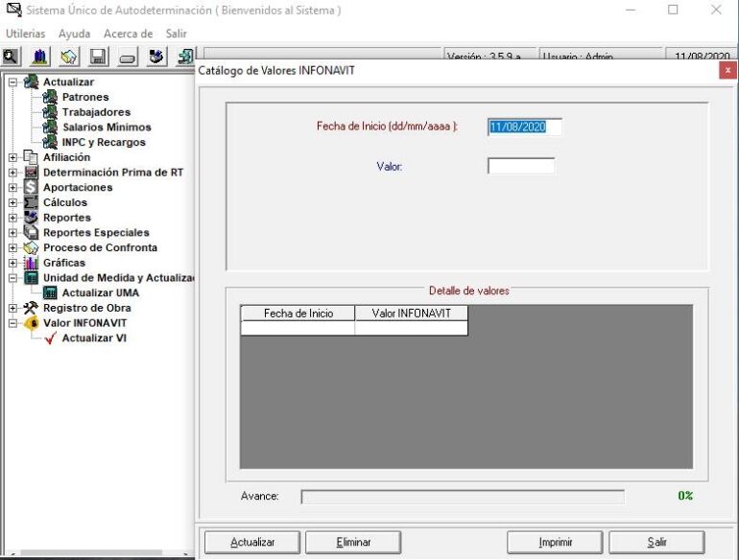The image size is (739, 560).
Task: Click the Aportaciones dollar sign icon
Action: point(31,187)
